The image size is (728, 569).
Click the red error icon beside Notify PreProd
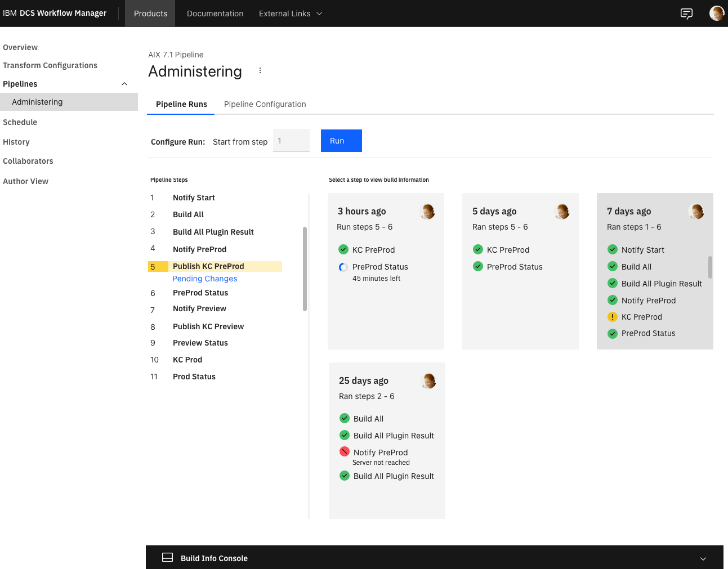tap(345, 451)
